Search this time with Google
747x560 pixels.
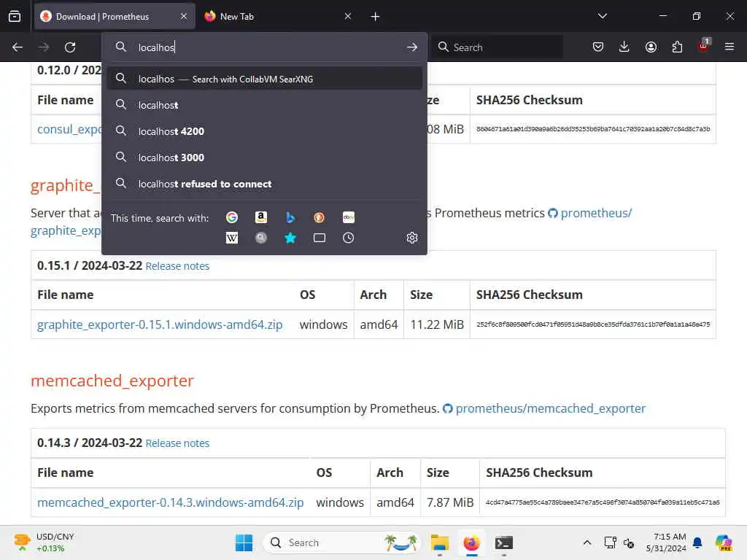(231, 217)
